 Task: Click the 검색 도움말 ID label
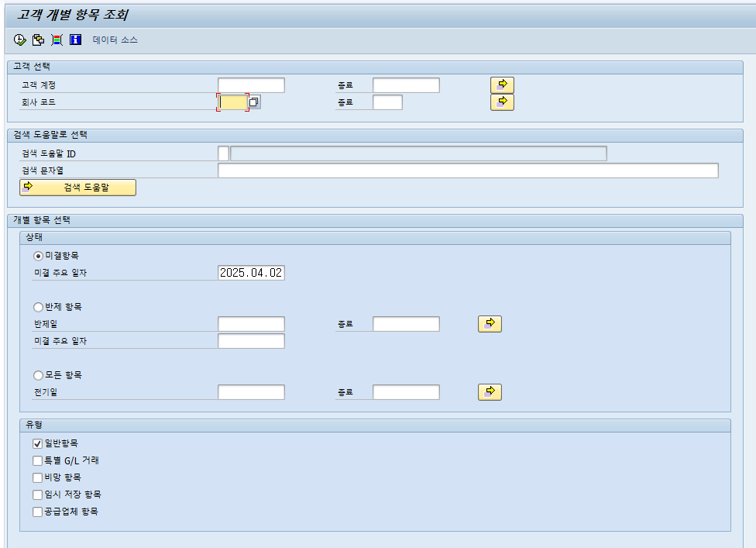[x=49, y=153]
